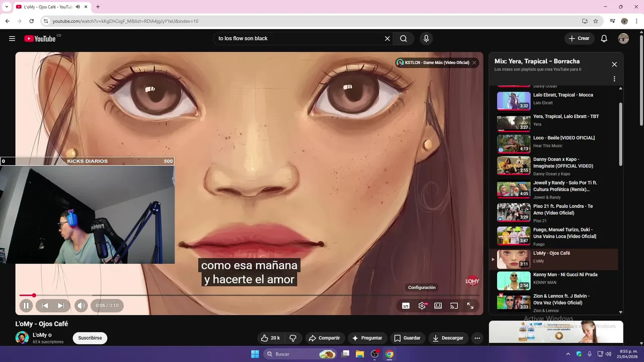Bookmark page with star icon
The image size is (644, 362).
[x=596, y=21]
